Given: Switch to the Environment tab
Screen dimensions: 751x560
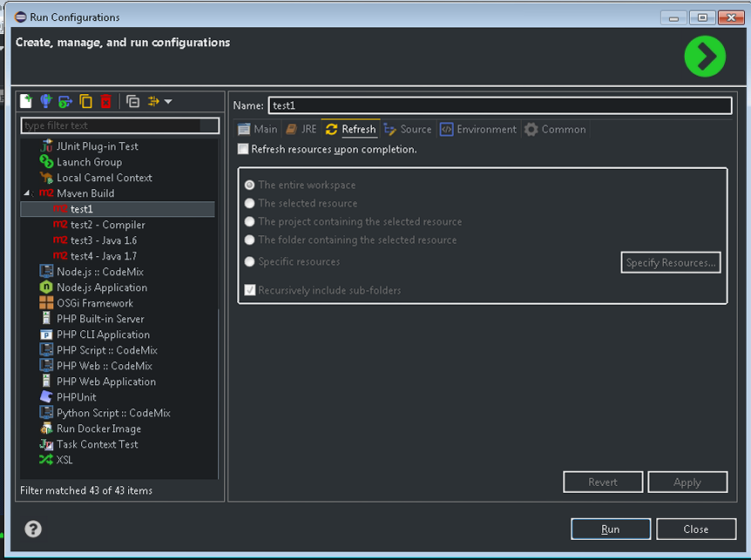Looking at the screenshot, I should click(478, 130).
